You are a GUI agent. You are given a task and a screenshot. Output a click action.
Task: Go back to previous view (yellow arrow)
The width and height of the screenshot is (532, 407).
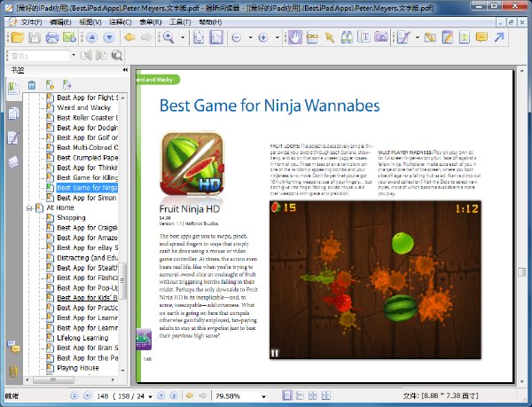click(x=130, y=37)
